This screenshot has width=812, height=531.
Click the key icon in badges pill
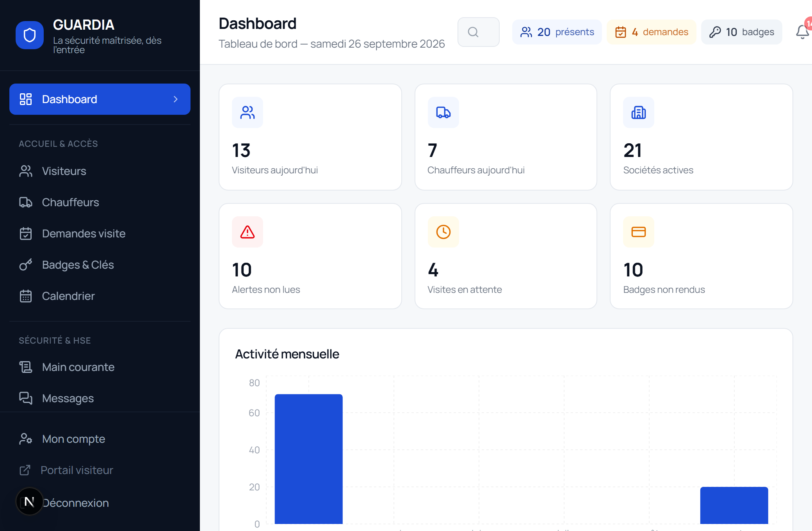pyautogui.click(x=715, y=32)
